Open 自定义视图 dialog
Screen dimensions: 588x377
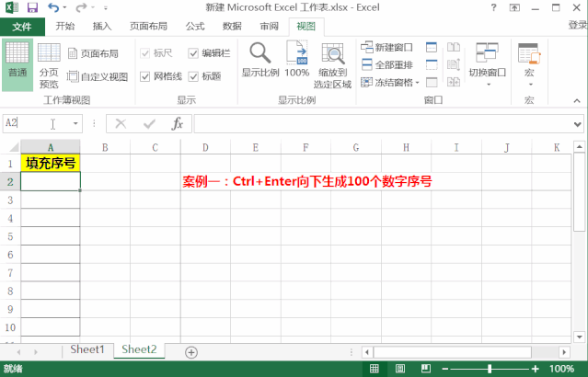98,77
